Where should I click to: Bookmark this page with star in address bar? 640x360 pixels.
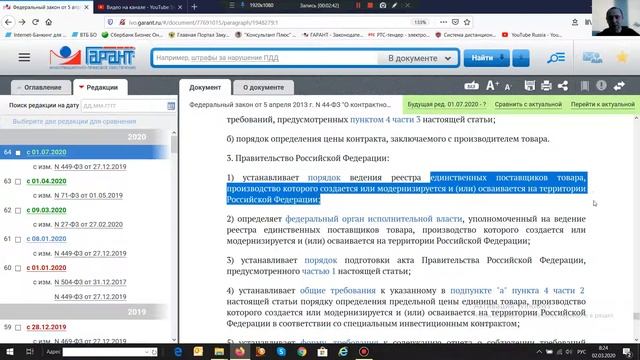coord(467,22)
